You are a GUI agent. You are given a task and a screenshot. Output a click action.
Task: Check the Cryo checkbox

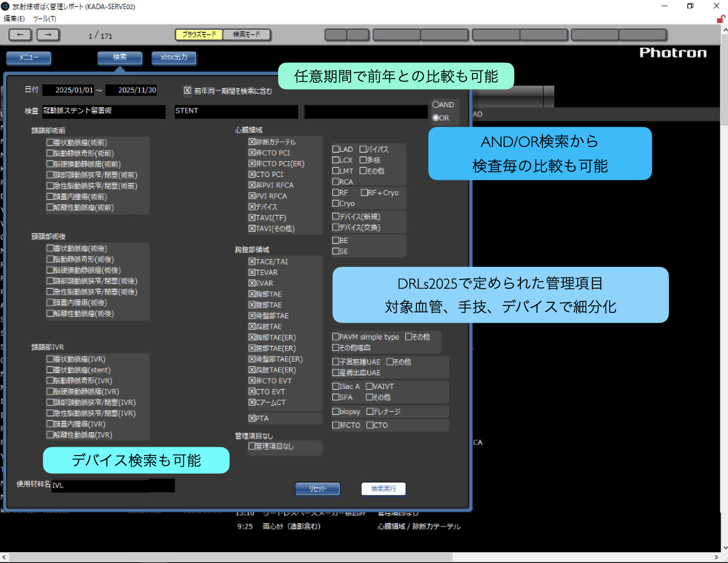[x=336, y=203]
